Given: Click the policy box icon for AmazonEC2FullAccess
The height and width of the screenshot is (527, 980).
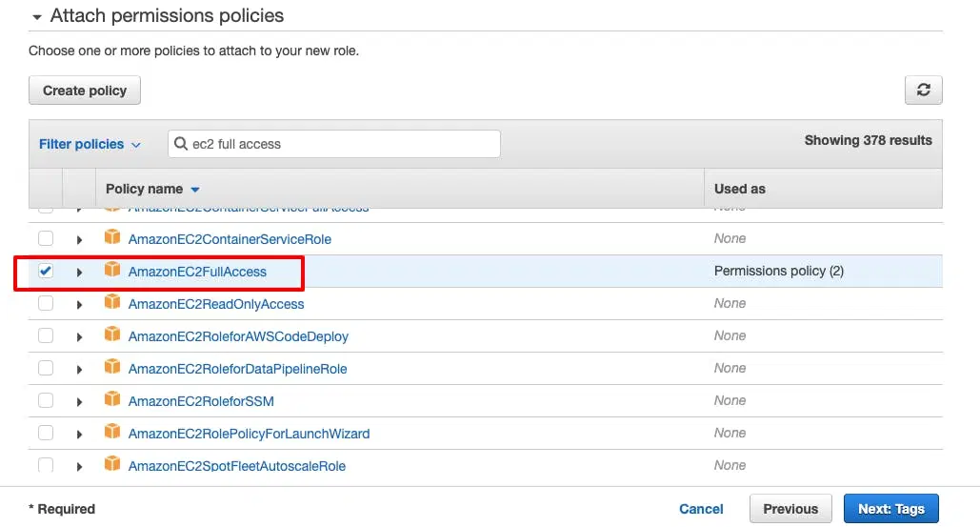Looking at the screenshot, I should click(112, 270).
